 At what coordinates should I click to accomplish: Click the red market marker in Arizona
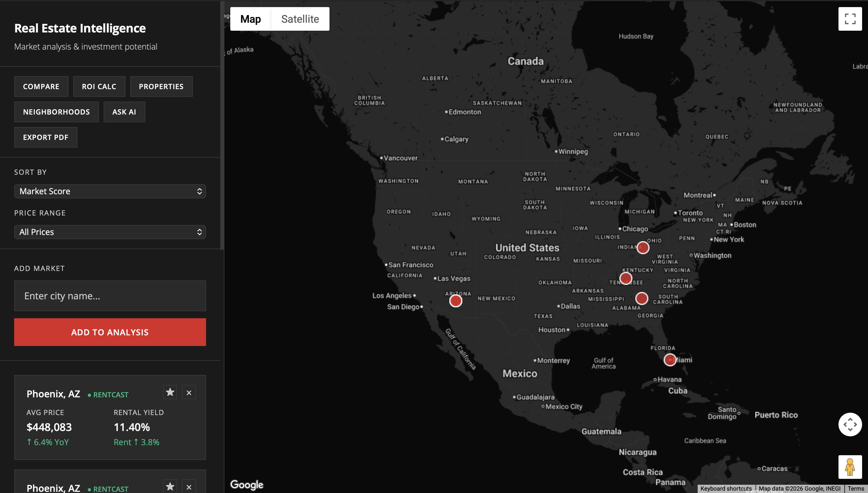(x=456, y=301)
